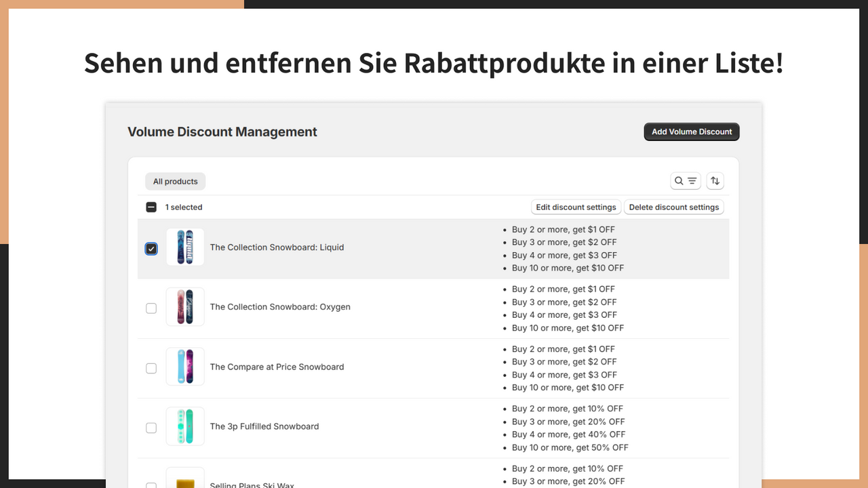This screenshot has width=868, height=488.
Task: Open the search and filter icon button
Action: 686,181
